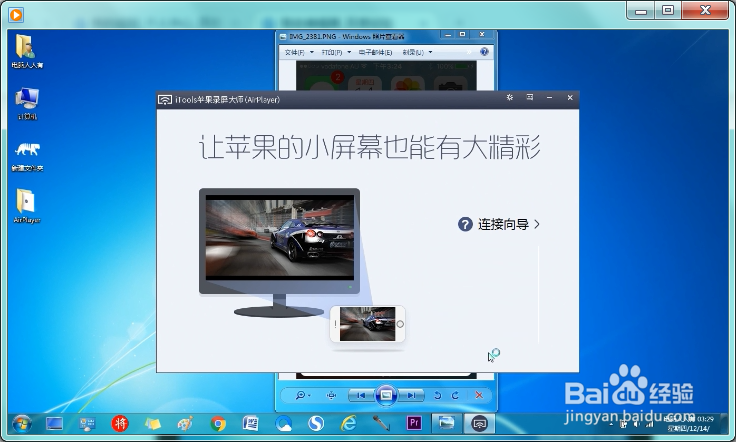
Task: Delete image with red X in Photo Viewer
Action: (479, 395)
